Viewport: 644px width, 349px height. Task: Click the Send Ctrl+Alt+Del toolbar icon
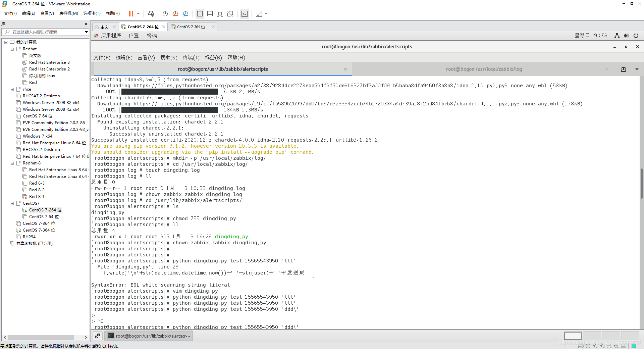pos(151,14)
